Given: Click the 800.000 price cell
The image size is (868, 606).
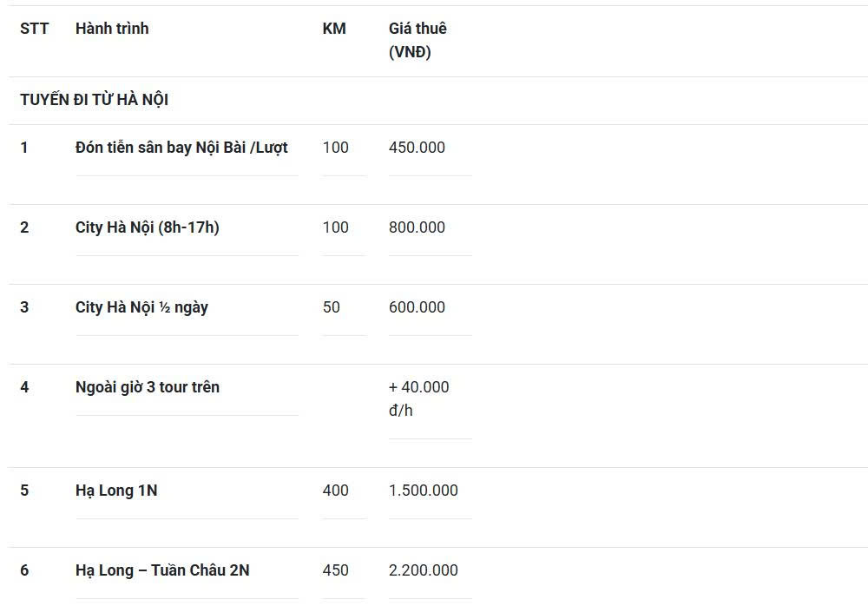Looking at the screenshot, I should [x=417, y=227].
